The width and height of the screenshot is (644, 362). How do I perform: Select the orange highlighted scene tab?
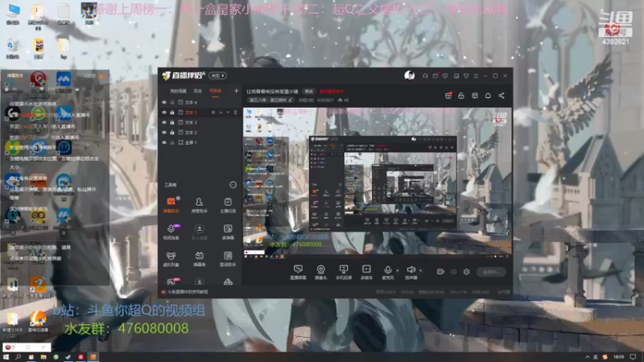pos(215,91)
